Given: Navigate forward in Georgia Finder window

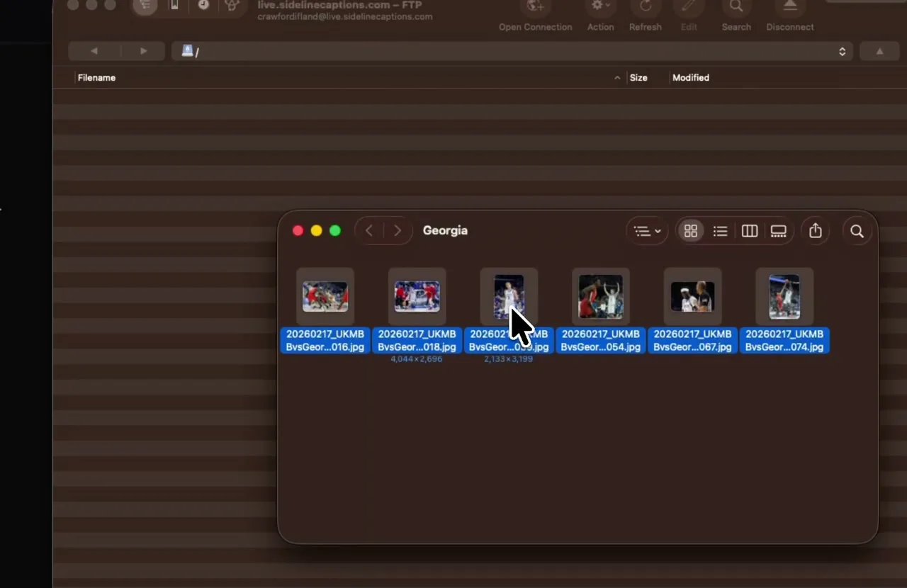Looking at the screenshot, I should coord(398,231).
